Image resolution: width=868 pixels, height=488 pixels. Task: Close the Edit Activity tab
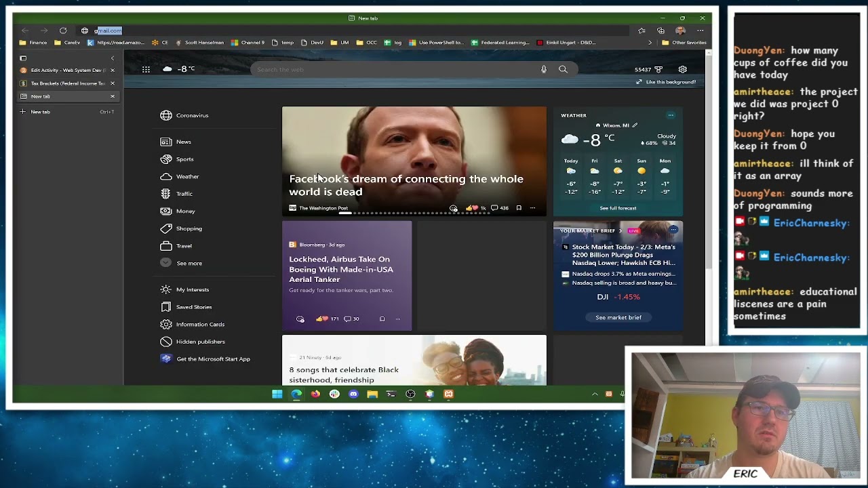(x=113, y=70)
